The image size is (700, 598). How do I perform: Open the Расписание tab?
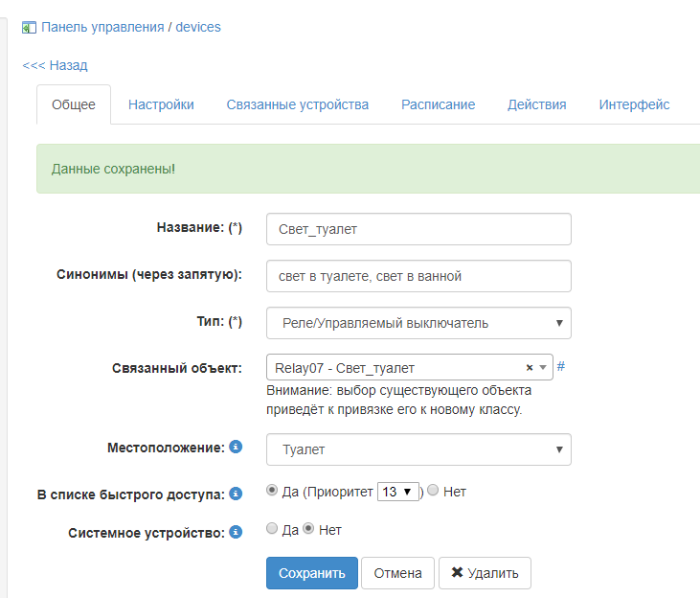(x=438, y=104)
